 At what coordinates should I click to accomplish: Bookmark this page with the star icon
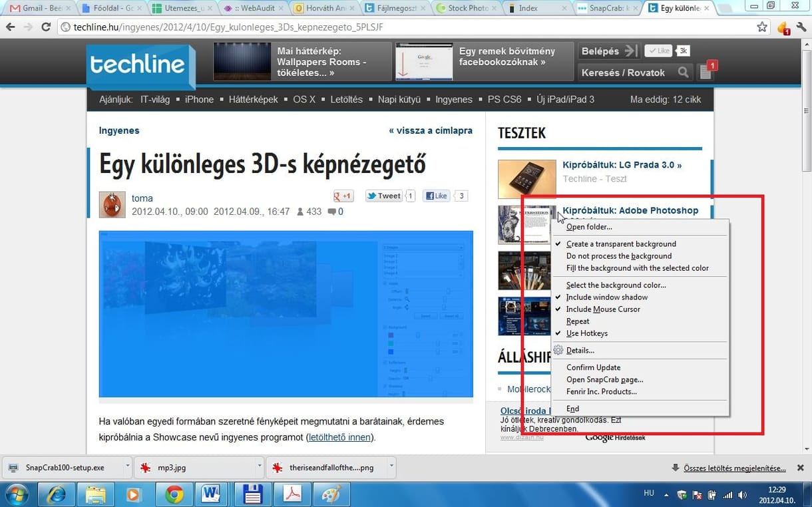pos(762,27)
